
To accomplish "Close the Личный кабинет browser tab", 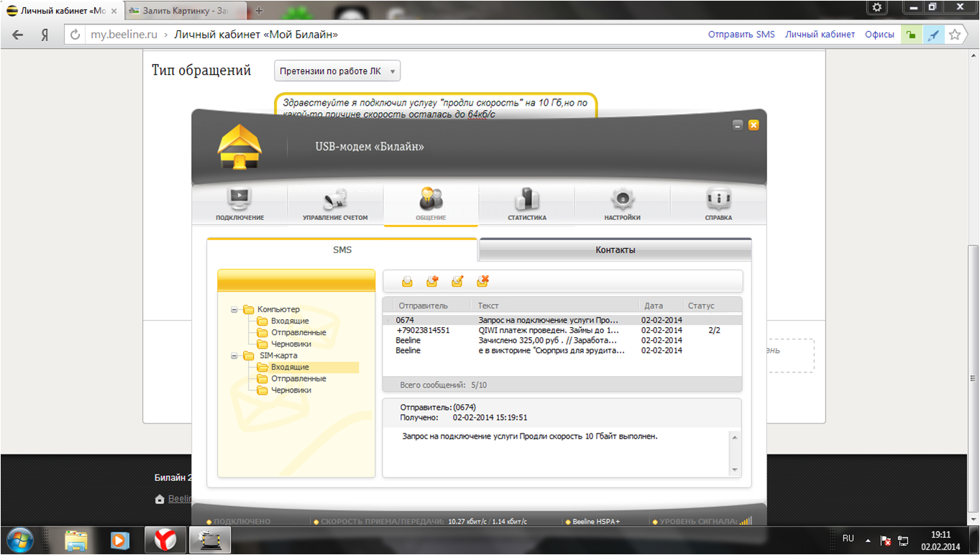I will coord(114,12).
